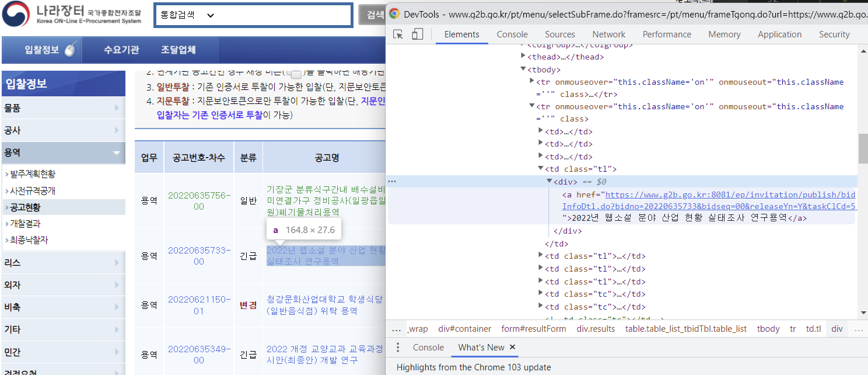The image size is (868, 375).
Task: Click ellipsis at left of breadcrumb bar
Action: (x=396, y=329)
